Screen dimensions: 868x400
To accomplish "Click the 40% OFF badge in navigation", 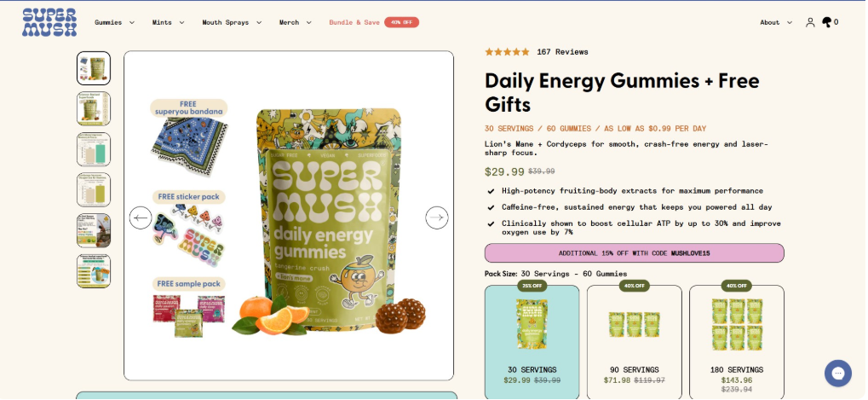I will 401,23.
